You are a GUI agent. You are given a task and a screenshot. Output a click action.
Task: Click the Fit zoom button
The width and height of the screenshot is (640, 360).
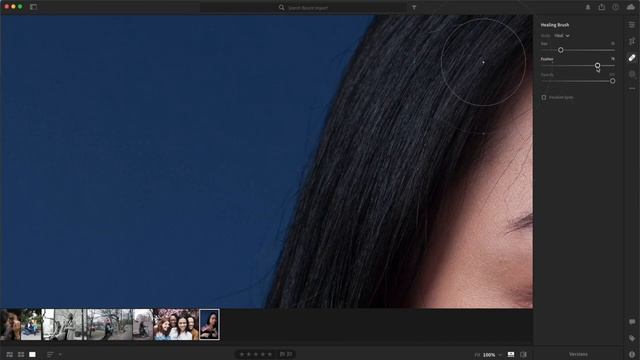pos(477,355)
